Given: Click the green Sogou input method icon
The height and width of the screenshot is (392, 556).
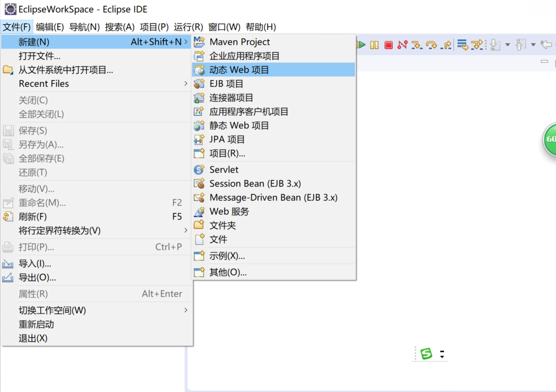Looking at the screenshot, I should pos(426,353).
